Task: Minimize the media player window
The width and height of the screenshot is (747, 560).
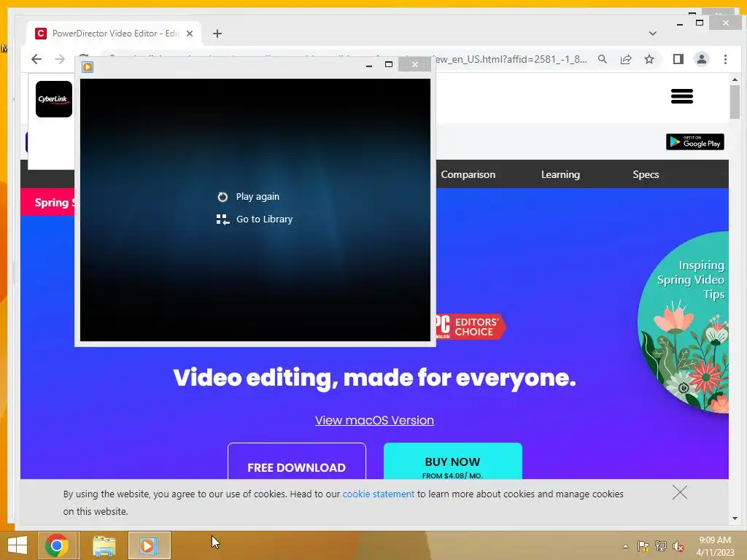Action: (x=368, y=65)
